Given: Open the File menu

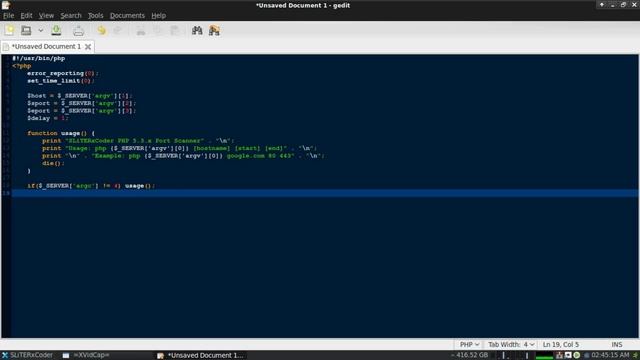Looking at the screenshot, I should tap(9, 16).
